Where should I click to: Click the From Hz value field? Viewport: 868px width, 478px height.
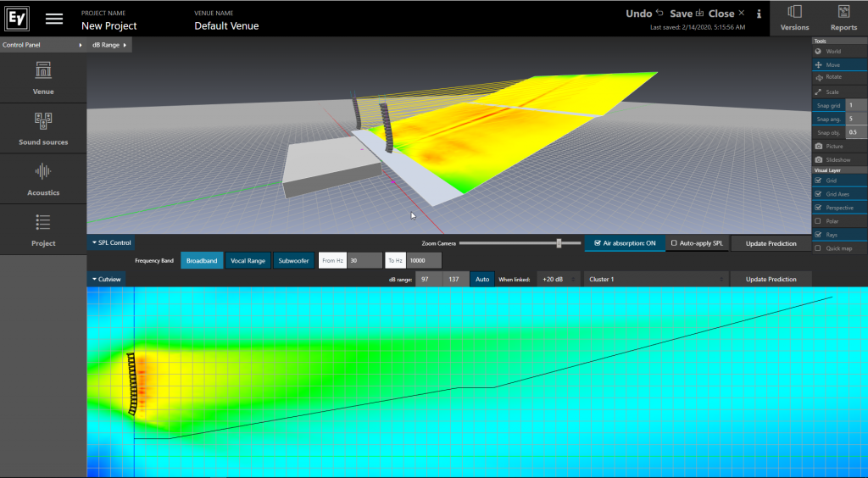coord(364,260)
